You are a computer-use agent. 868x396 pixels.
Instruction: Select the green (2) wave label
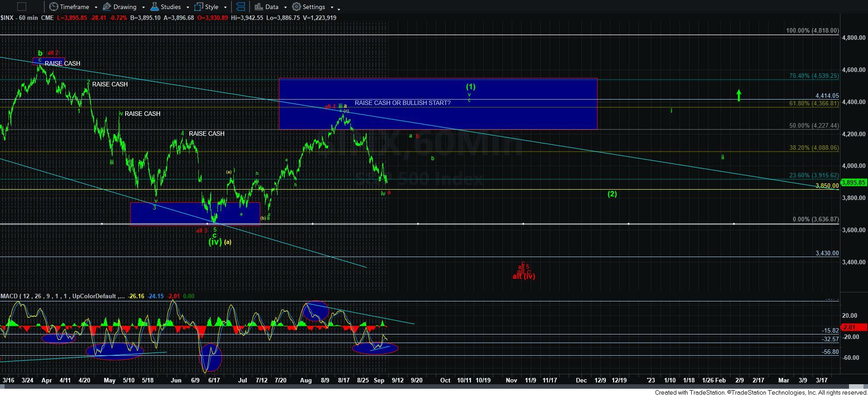pyautogui.click(x=612, y=194)
